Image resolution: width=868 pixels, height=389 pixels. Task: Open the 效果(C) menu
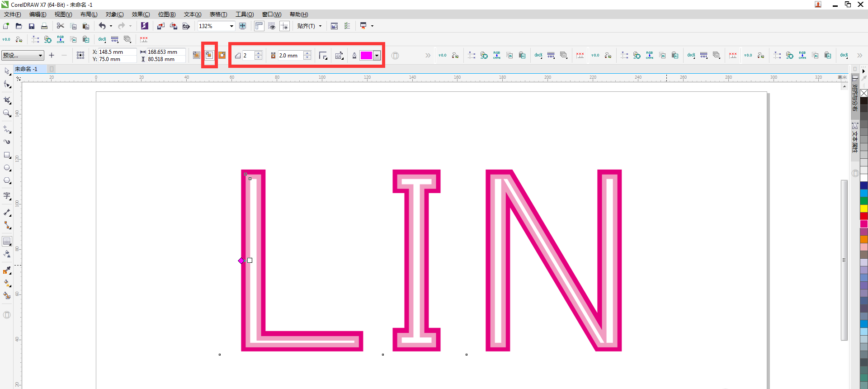141,14
